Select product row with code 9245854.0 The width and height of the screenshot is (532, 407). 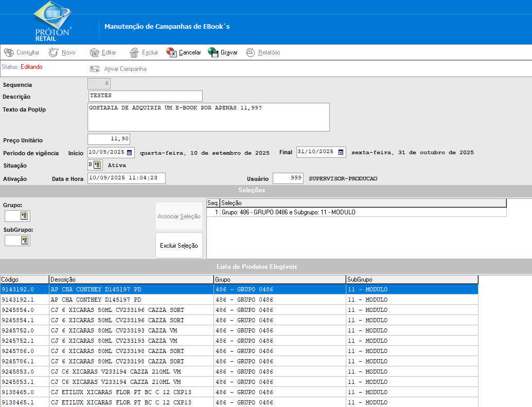pyautogui.click(x=239, y=310)
